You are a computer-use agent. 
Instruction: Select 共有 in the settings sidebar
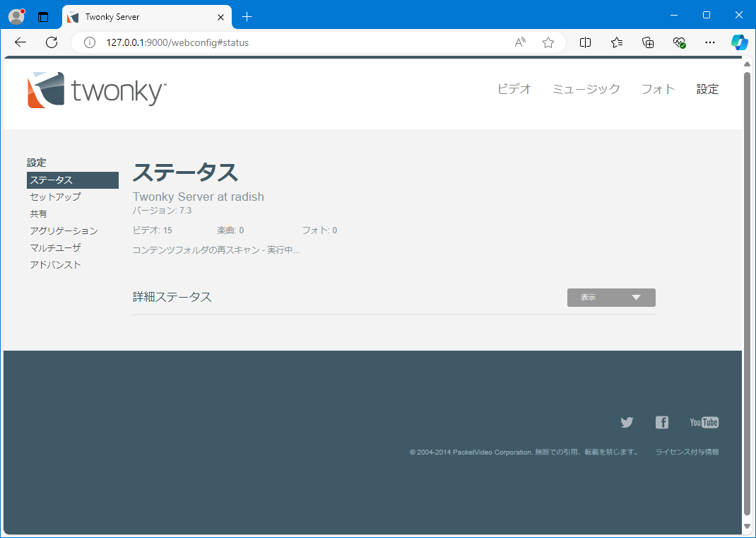pos(39,214)
